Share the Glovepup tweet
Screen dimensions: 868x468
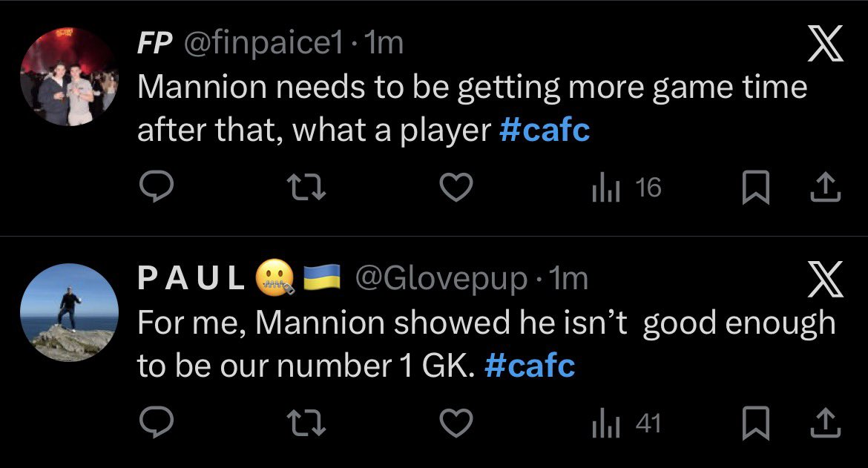(x=826, y=423)
